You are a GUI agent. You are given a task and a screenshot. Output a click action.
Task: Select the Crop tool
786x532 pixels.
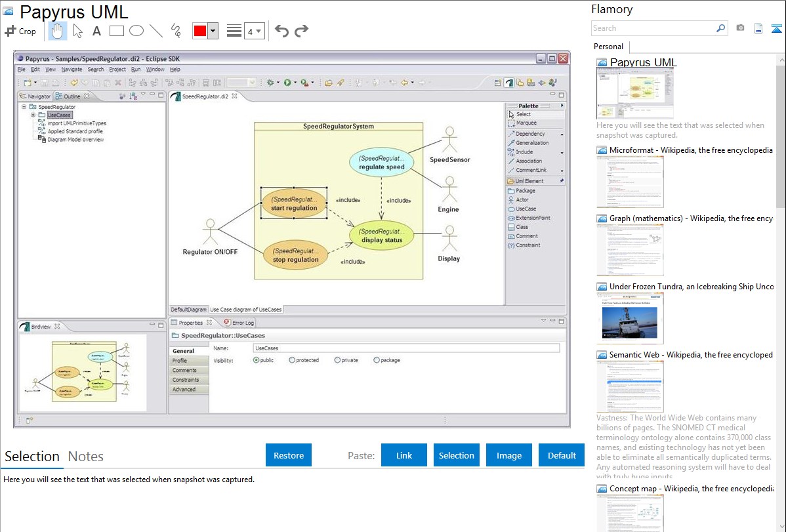[20, 31]
